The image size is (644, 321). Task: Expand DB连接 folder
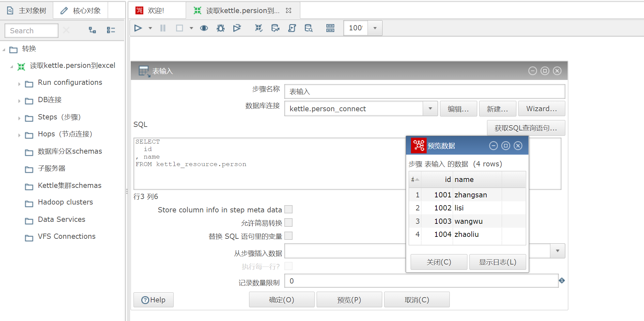coord(19,101)
